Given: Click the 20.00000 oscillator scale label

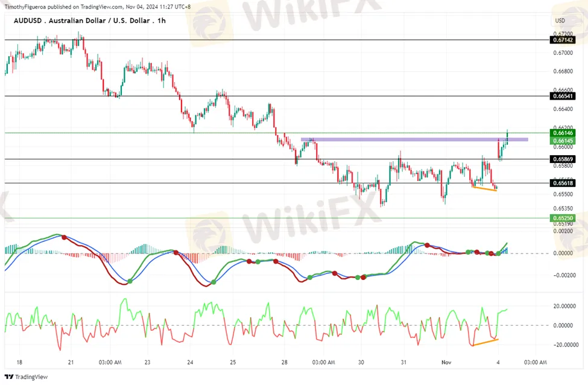Looking at the screenshot, I should pyautogui.click(x=565, y=306).
